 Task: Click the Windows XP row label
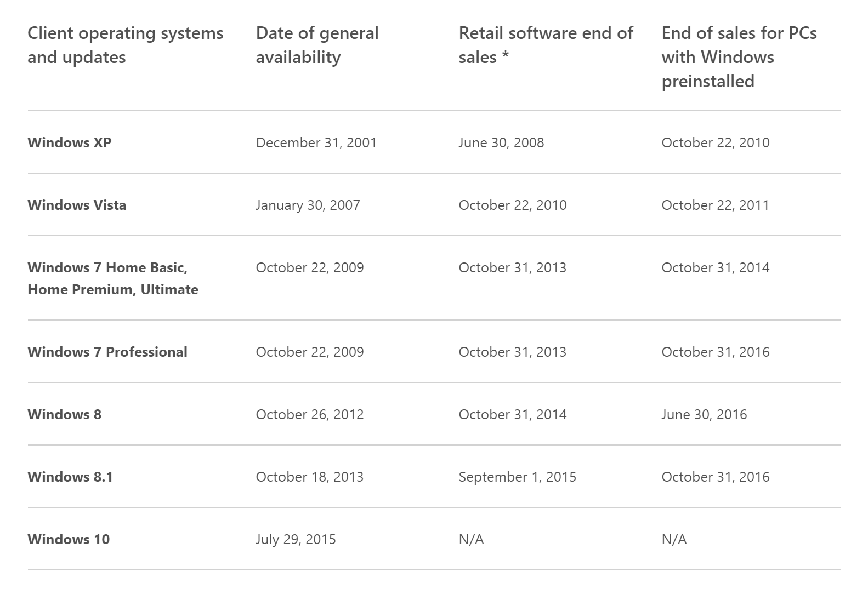coord(70,142)
